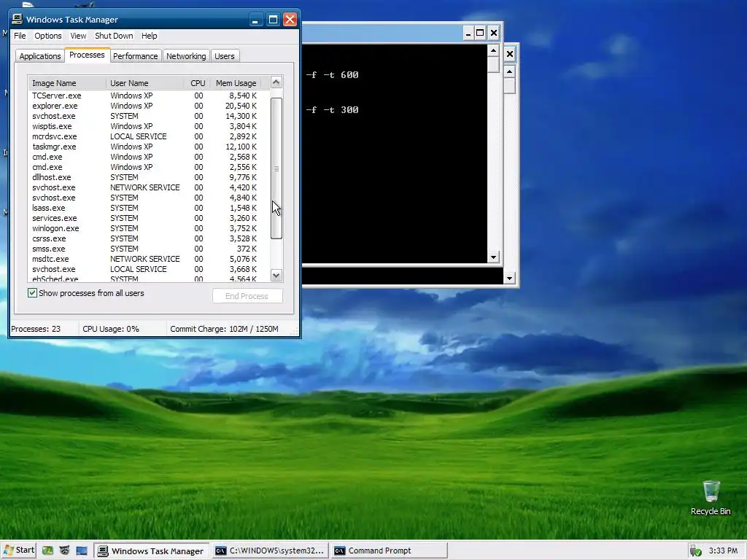
Task: Open the View menu
Action: coord(78,36)
